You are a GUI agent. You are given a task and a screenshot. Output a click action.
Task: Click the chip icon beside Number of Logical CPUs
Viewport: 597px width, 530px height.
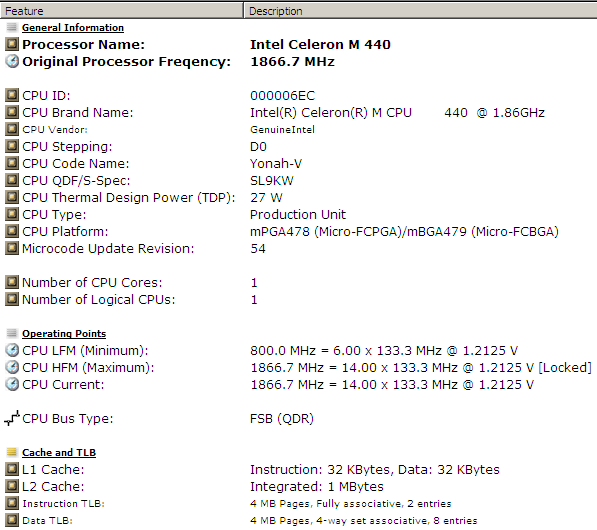pos(12,299)
